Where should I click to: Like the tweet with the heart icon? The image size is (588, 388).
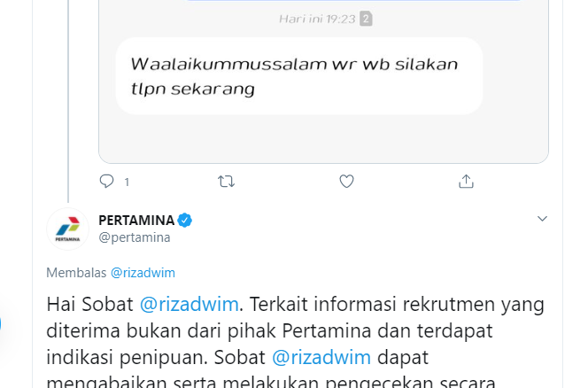[x=346, y=182]
